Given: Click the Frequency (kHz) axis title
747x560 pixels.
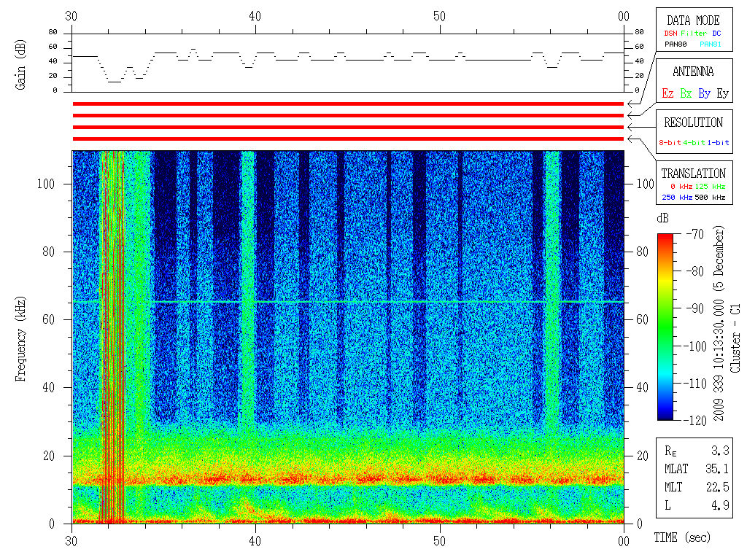Looking at the screenshot, I should [20, 339].
